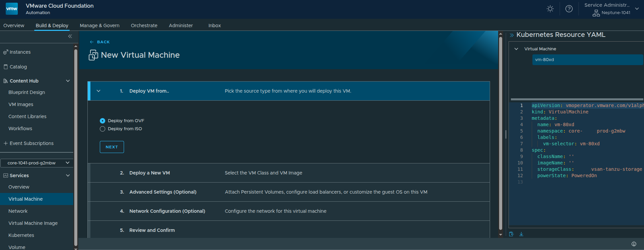Click the main content vertical scrollbar
This screenshot has width=644, height=250.
500,133
